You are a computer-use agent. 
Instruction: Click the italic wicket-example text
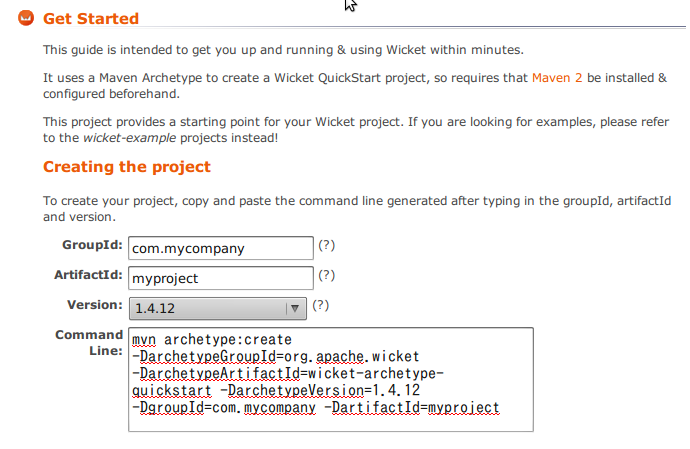[x=129, y=138]
